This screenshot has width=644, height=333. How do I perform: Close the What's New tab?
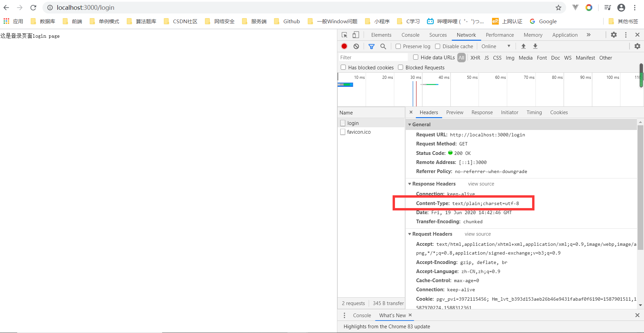click(x=410, y=315)
